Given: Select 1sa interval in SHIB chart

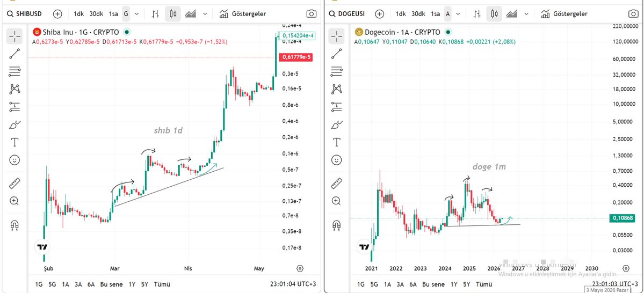Looking at the screenshot, I should [x=113, y=14].
